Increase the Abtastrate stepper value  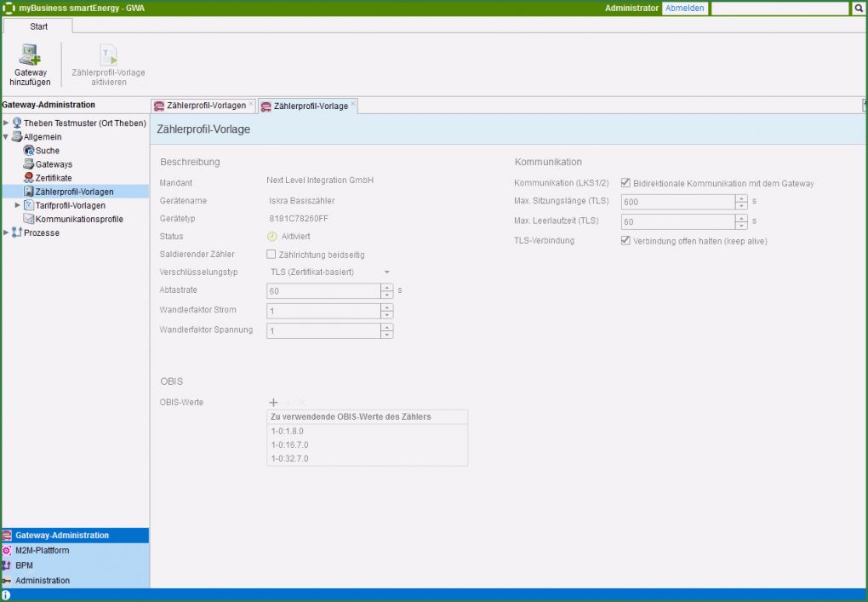387,287
